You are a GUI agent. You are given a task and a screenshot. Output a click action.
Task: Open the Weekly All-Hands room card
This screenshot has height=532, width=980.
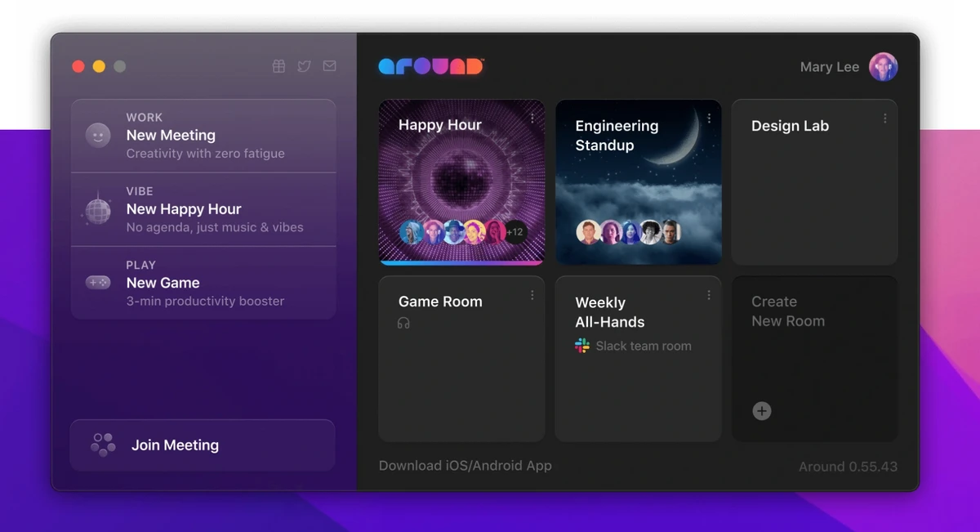pyautogui.click(x=639, y=359)
